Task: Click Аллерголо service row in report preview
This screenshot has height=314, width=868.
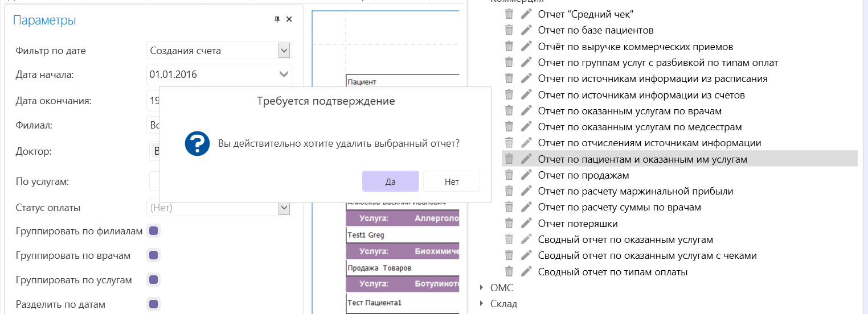Action: (x=403, y=218)
